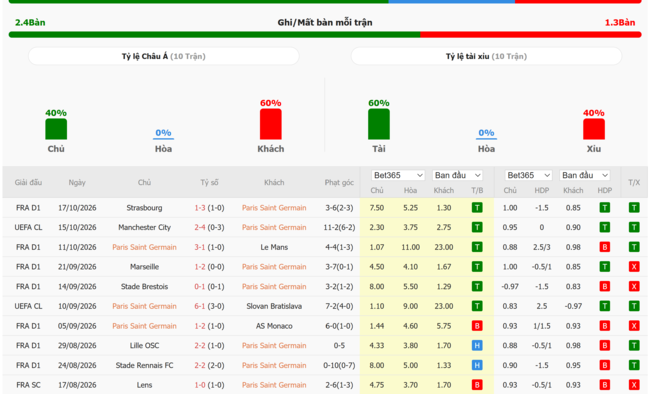The width and height of the screenshot is (650, 394).
Task: Click the AS Monaco team name
Action: 274,326
